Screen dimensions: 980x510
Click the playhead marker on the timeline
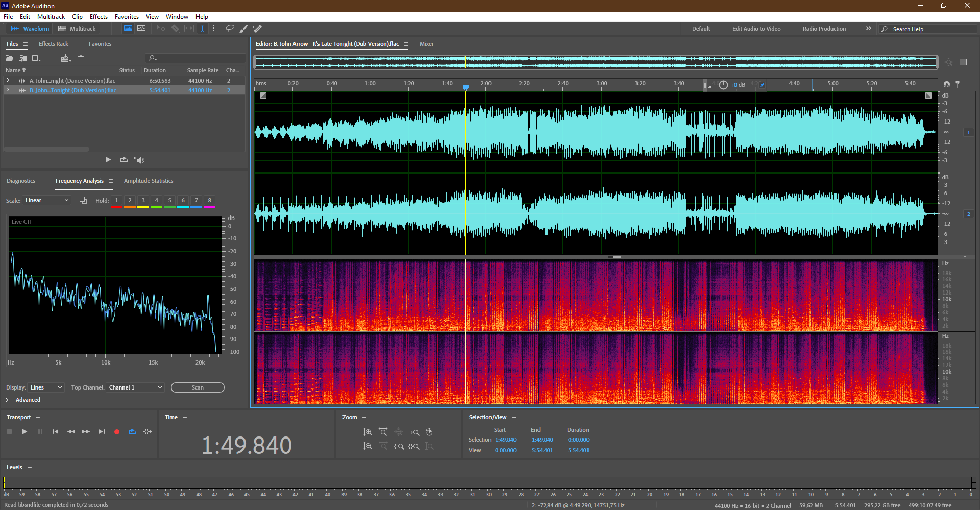[x=465, y=87]
